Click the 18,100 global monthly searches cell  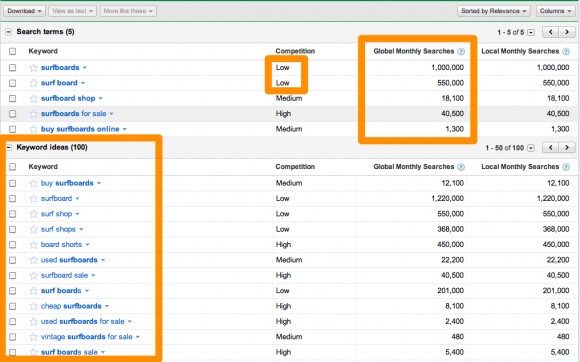pos(452,98)
